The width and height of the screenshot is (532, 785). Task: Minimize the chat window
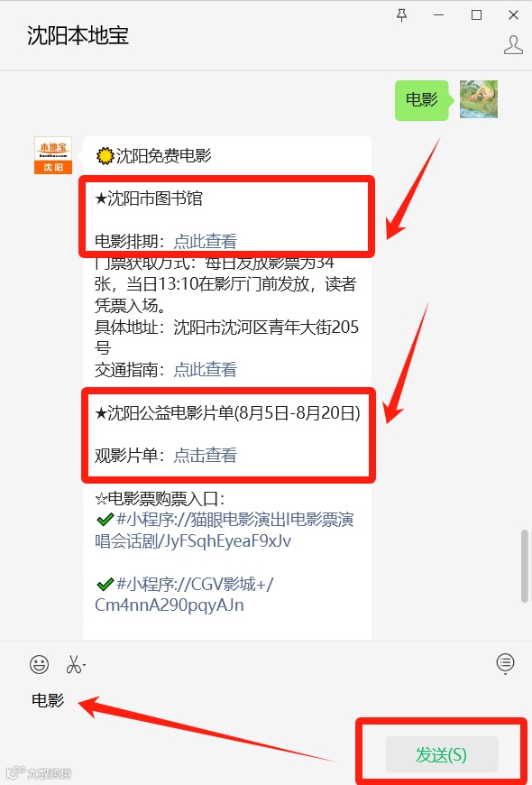click(439, 15)
